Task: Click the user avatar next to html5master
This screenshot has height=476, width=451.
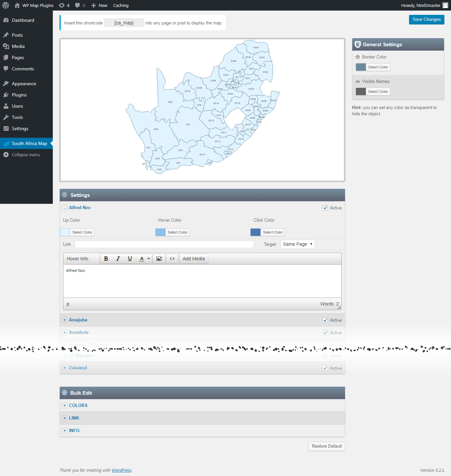Action: point(445,5)
